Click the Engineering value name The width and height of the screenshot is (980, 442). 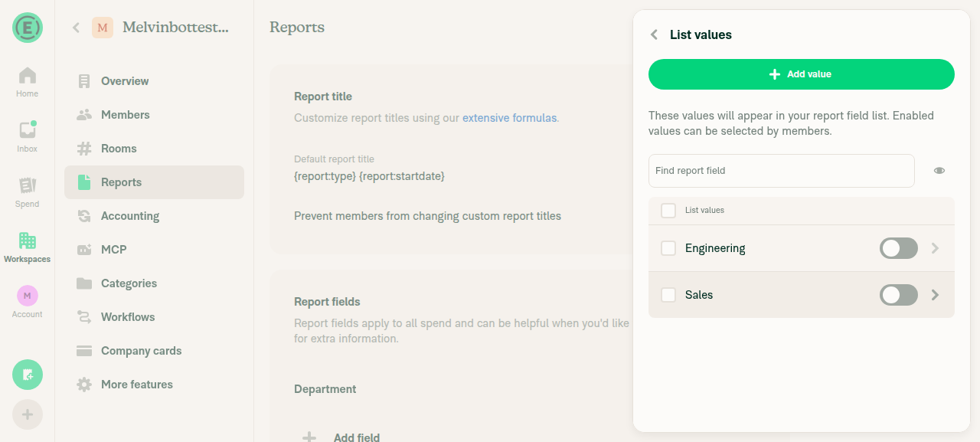pyautogui.click(x=715, y=248)
